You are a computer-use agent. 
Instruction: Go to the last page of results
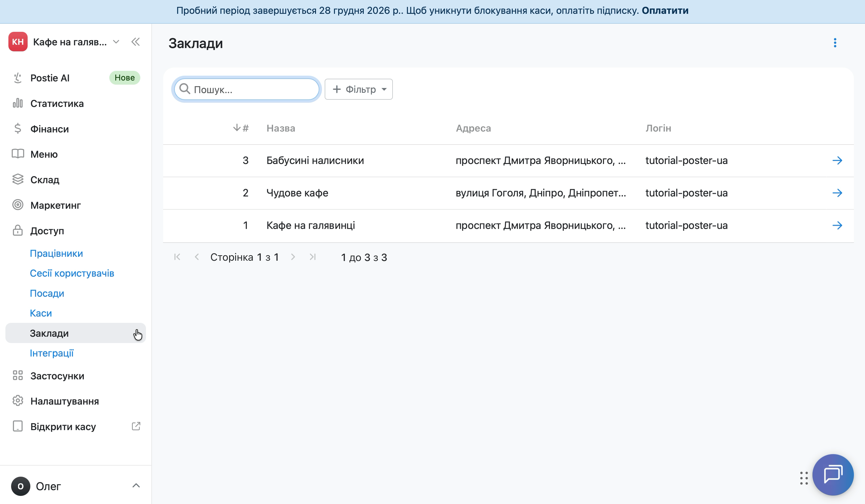click(x=313, y=257)
